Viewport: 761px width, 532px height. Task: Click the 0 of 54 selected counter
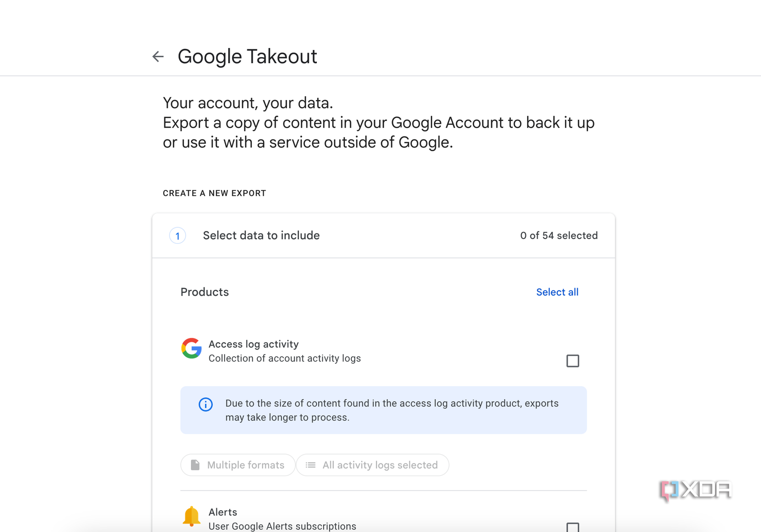[559, 235]
